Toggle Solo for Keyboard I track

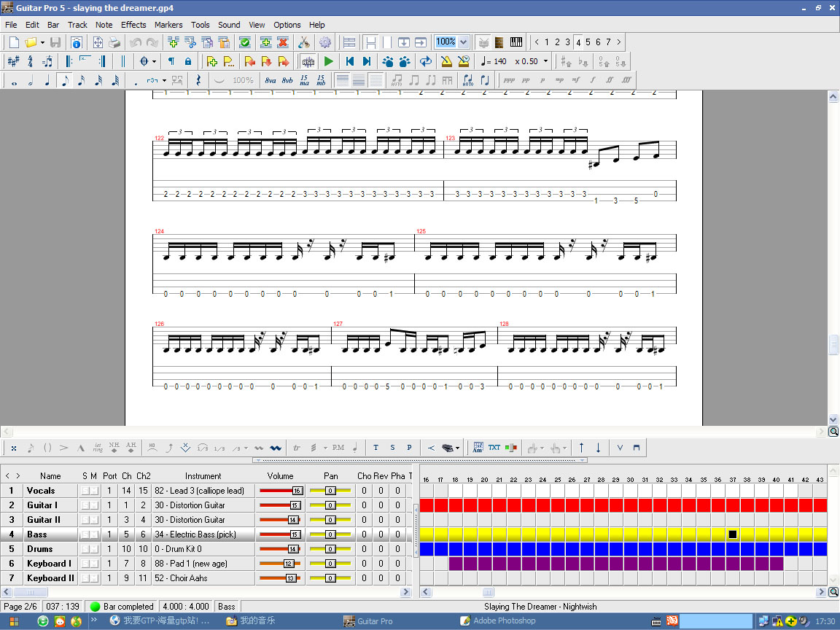tap(85, 564)
